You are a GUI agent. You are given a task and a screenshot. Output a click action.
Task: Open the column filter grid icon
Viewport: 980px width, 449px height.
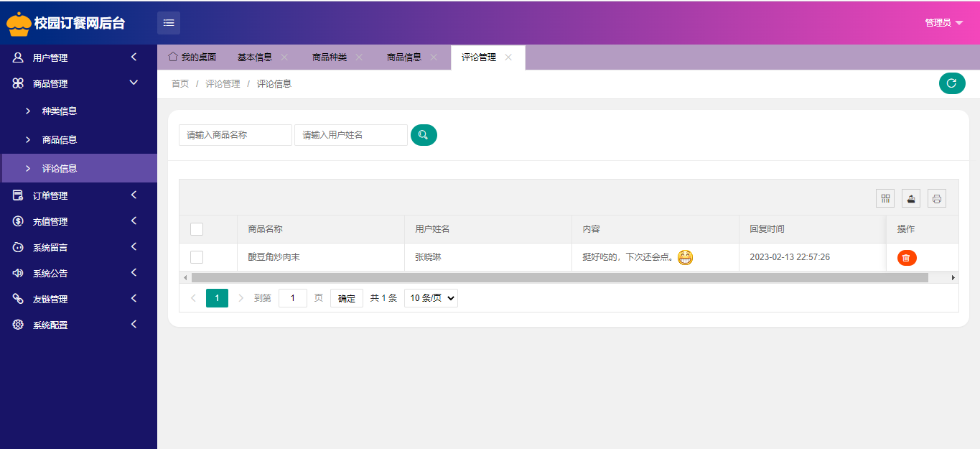point(885,198)
